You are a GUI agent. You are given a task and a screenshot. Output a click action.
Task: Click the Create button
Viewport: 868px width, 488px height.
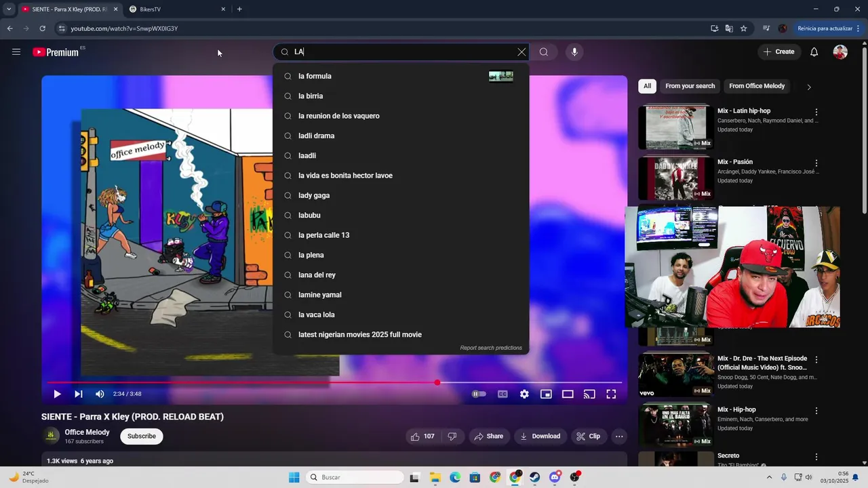click(x=778, y=52)
